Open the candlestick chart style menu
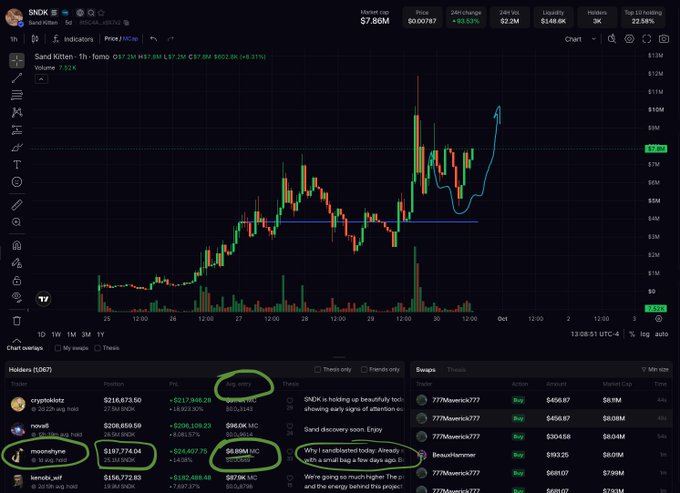 (35, 39)
